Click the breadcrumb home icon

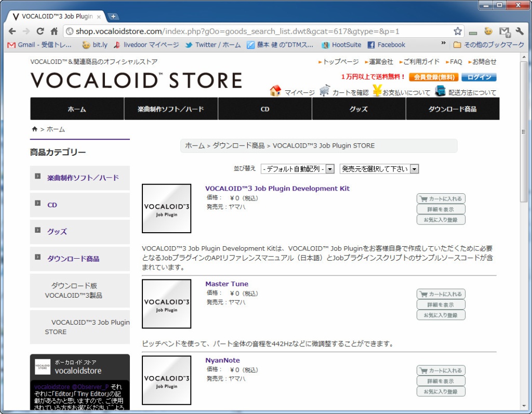pos(35,129)
